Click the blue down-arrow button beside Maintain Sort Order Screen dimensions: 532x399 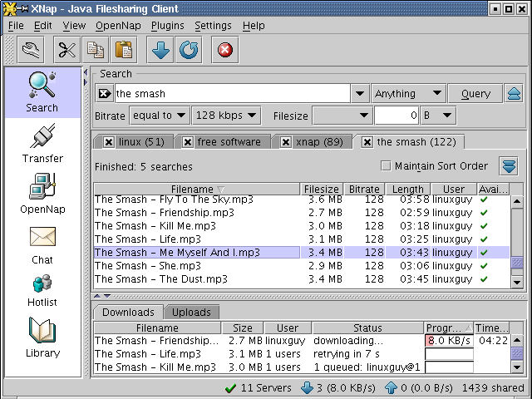(x=509, y=166)
